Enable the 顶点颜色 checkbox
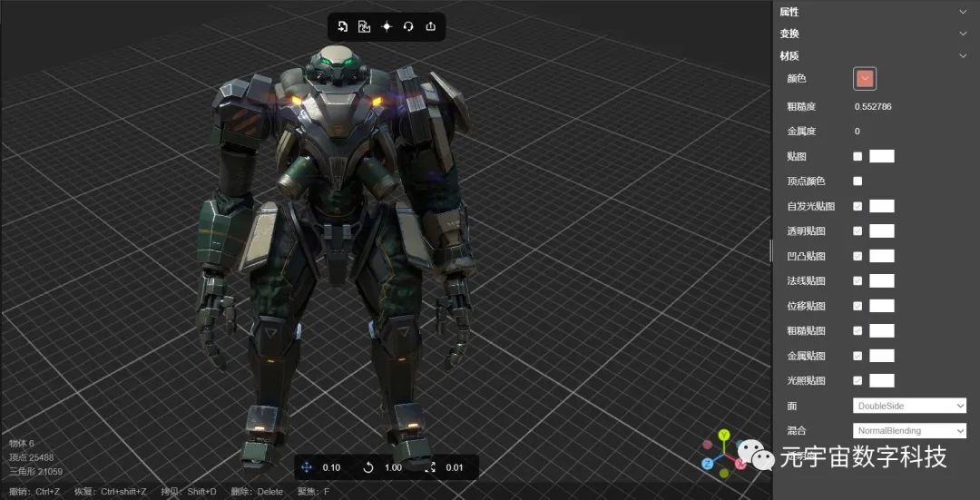This screenshot has width=980, height=500. pyautogui.click(x=857, y=181)
